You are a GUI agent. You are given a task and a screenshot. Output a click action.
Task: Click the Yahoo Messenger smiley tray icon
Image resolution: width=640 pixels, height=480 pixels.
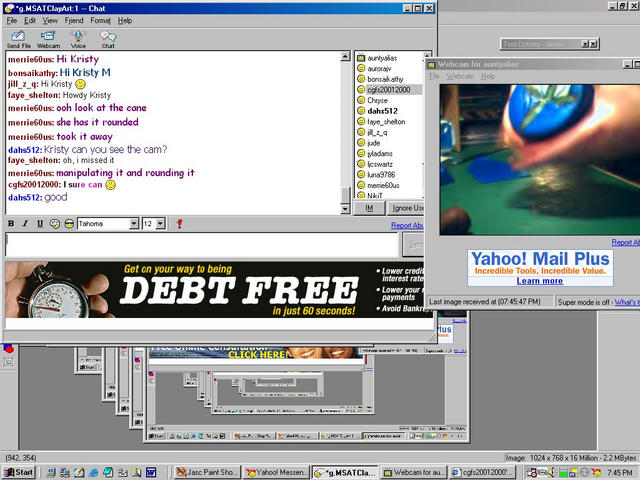pyautogui.click(x=597, y=472)
